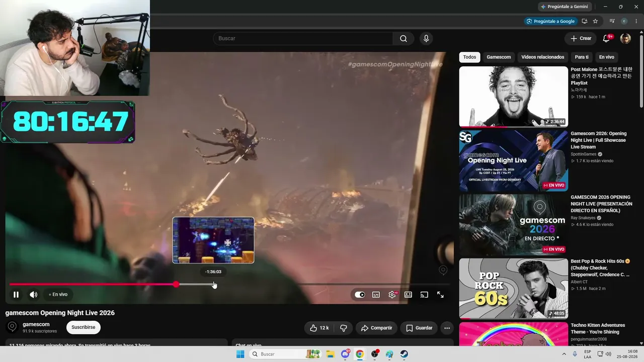
Task: Open Chrome three-dot menu
Action: [x=636, y=21]
